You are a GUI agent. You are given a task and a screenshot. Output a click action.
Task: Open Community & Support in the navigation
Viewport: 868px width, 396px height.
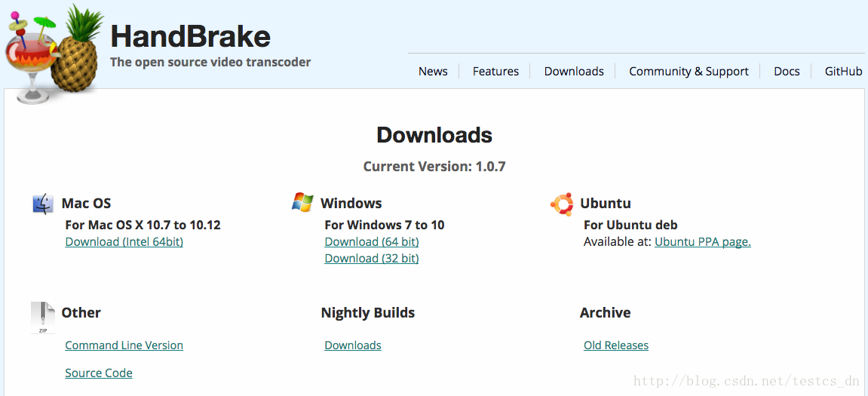tap(689, 72)
